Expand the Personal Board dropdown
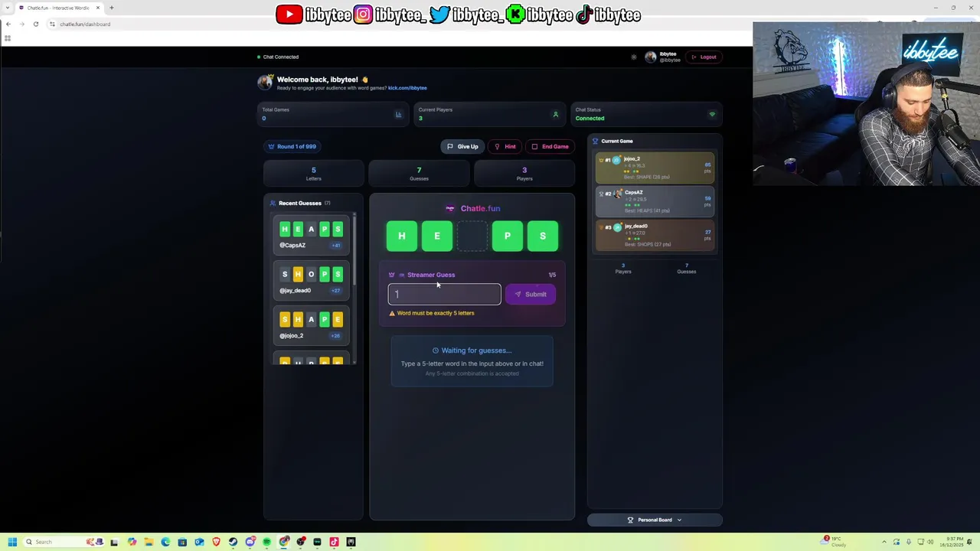The width and height of the screenshot is (980, 551). (655, 520)
